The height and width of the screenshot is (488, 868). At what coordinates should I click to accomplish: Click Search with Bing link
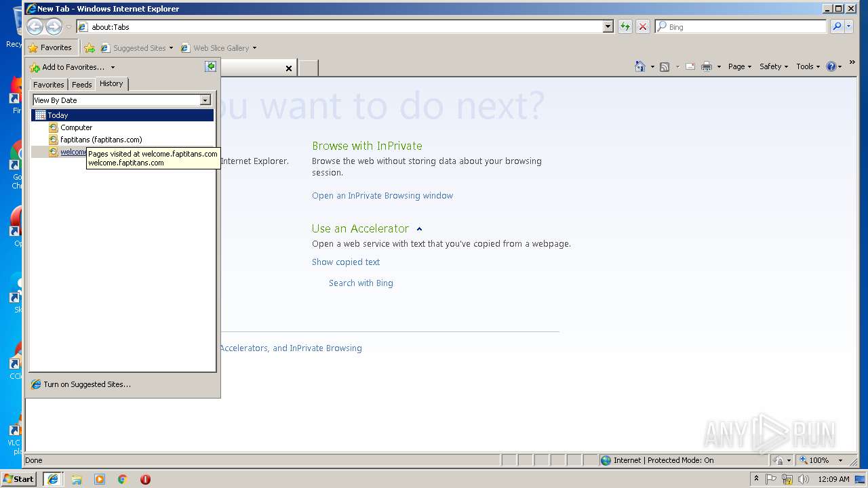361,283
